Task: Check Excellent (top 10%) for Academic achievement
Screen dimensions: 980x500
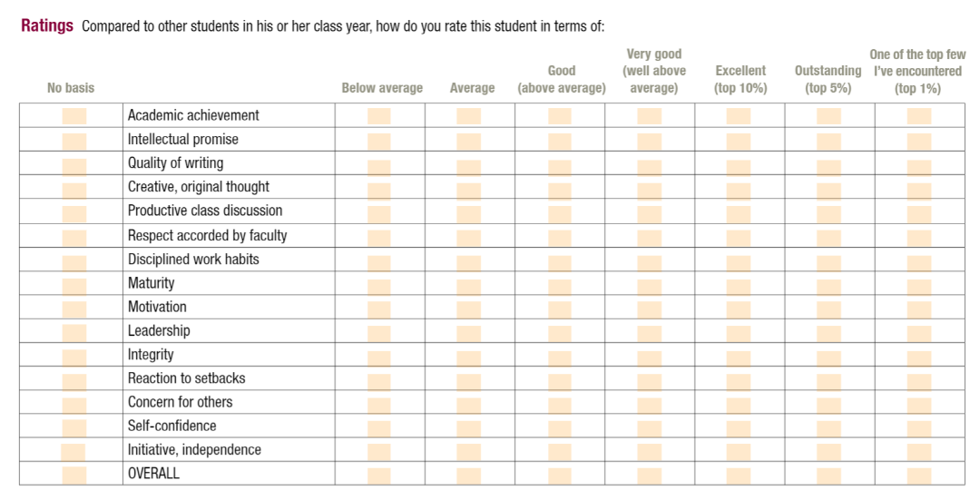Action: (x=739, y=116)
